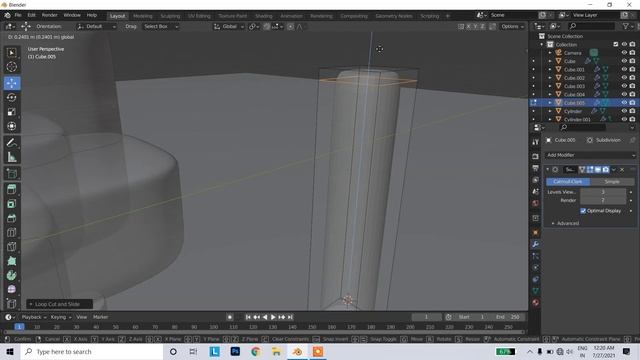
Task: Open the Edit menu
Action: (31, 15)
